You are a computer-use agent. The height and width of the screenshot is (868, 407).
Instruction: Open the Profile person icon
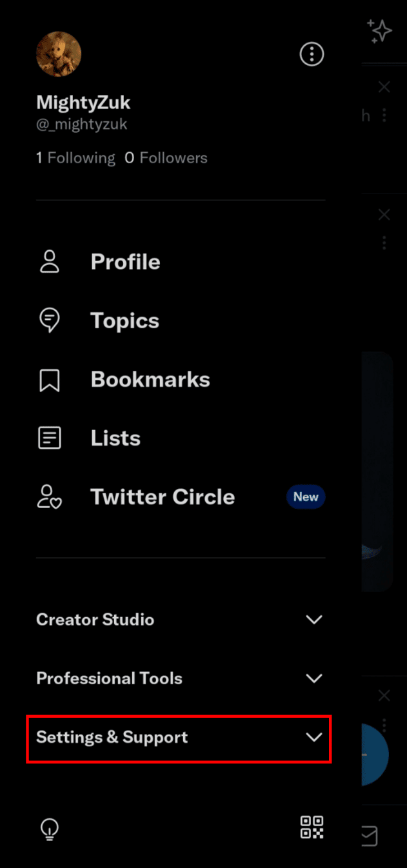(50, 262)
